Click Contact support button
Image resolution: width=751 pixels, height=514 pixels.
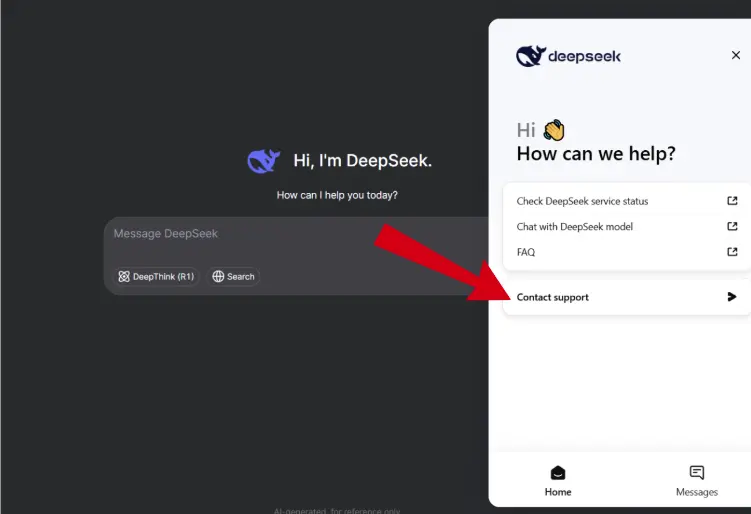pos(627,297)
